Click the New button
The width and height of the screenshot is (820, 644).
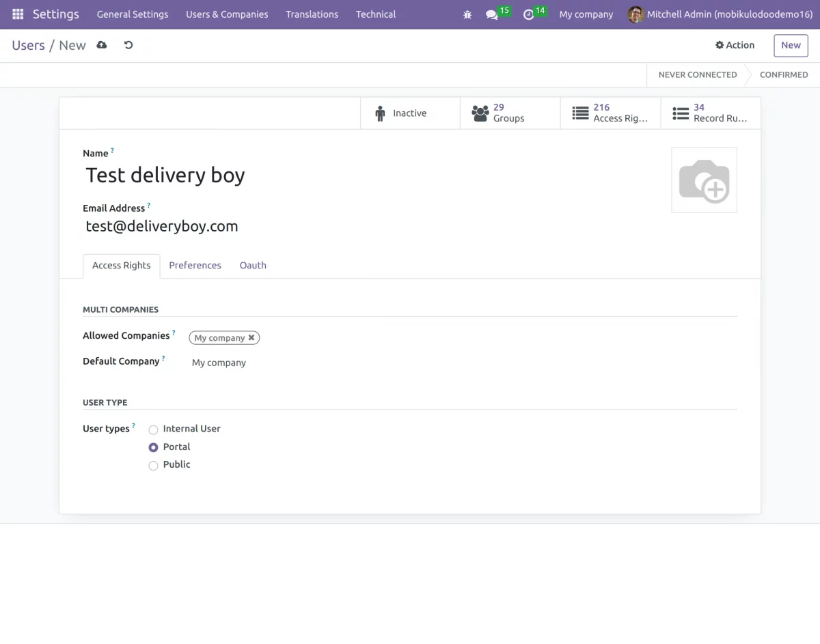click(x=790, y=45)
